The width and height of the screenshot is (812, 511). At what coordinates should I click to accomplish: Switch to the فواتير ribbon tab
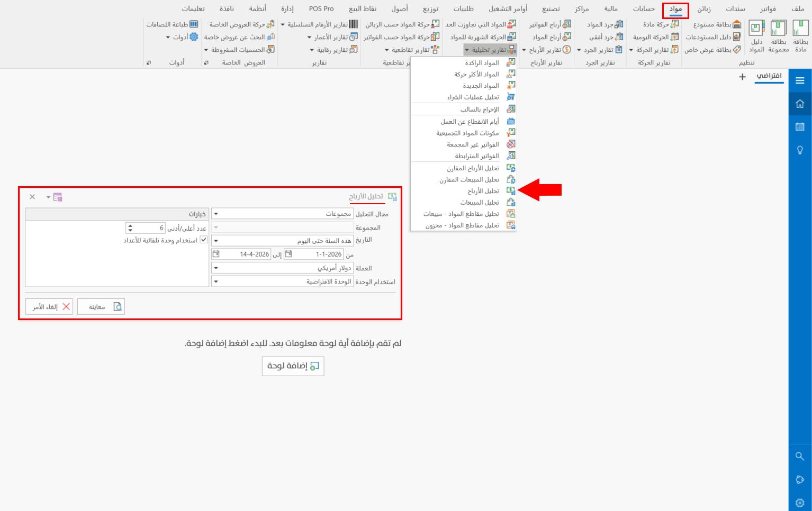coord(768,9)
